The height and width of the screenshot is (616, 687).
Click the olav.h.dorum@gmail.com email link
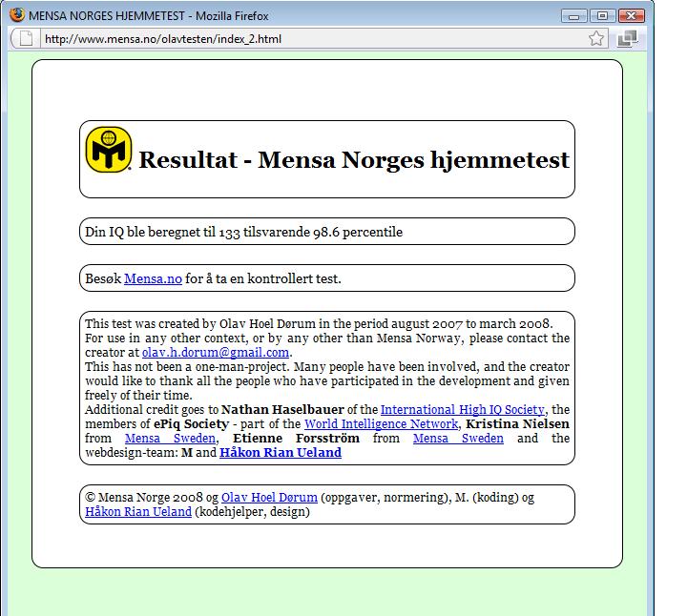point(216,353)
